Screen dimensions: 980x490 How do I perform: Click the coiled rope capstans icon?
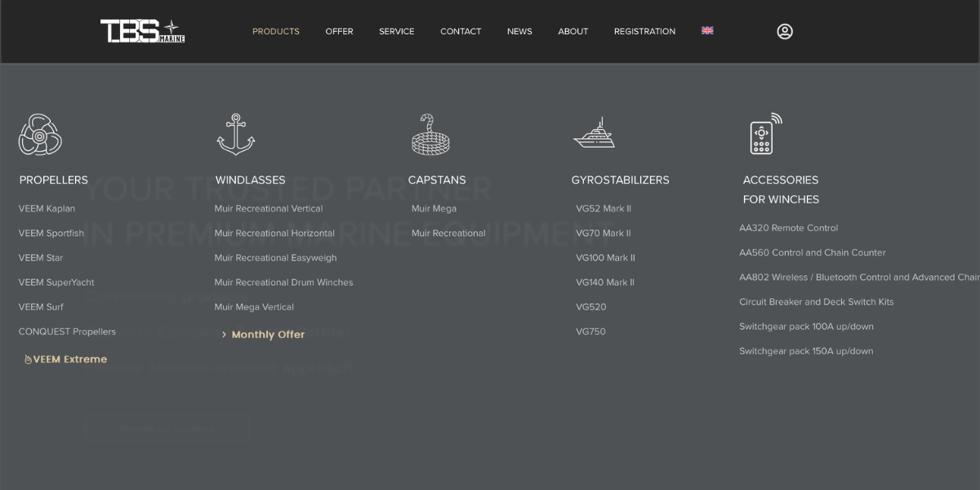click(430, 134)
